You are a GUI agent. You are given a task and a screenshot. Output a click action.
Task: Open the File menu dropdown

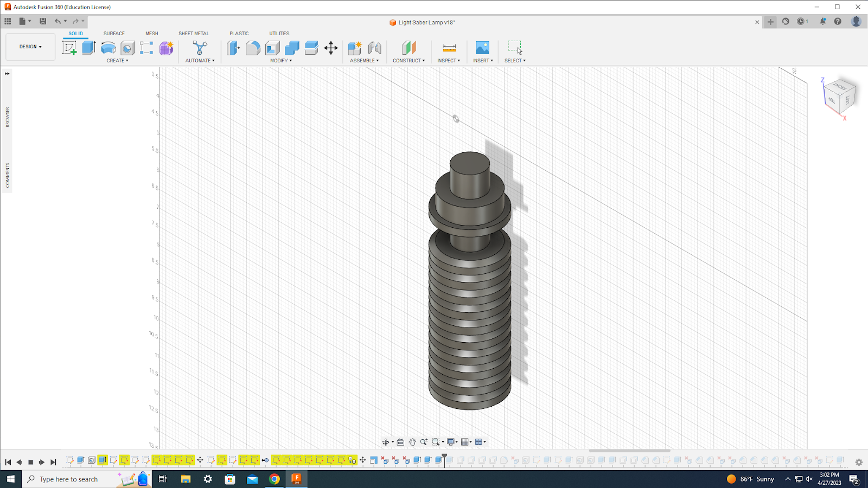click(x=25, y=21)
